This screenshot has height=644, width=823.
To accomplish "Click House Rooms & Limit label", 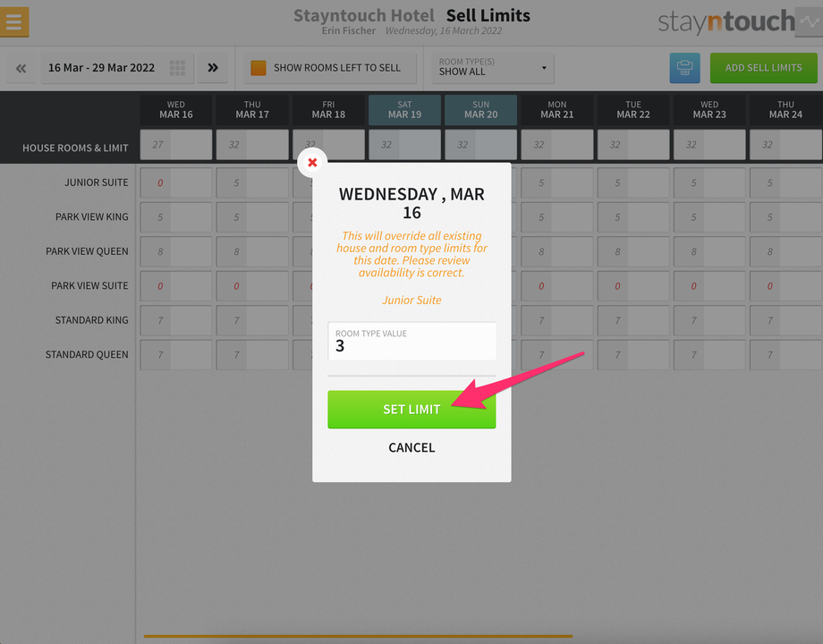I will tap(75, 148).
